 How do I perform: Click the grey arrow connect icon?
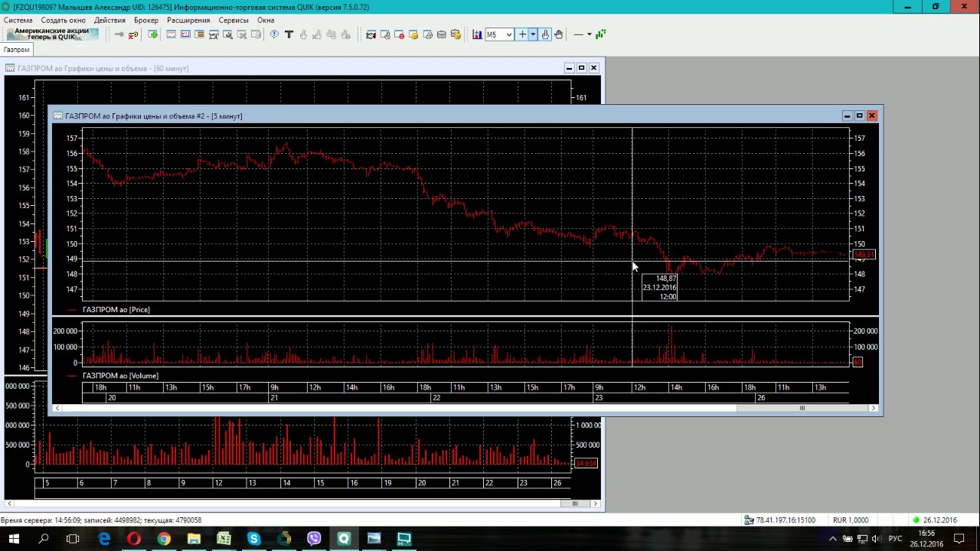point(119,34)
